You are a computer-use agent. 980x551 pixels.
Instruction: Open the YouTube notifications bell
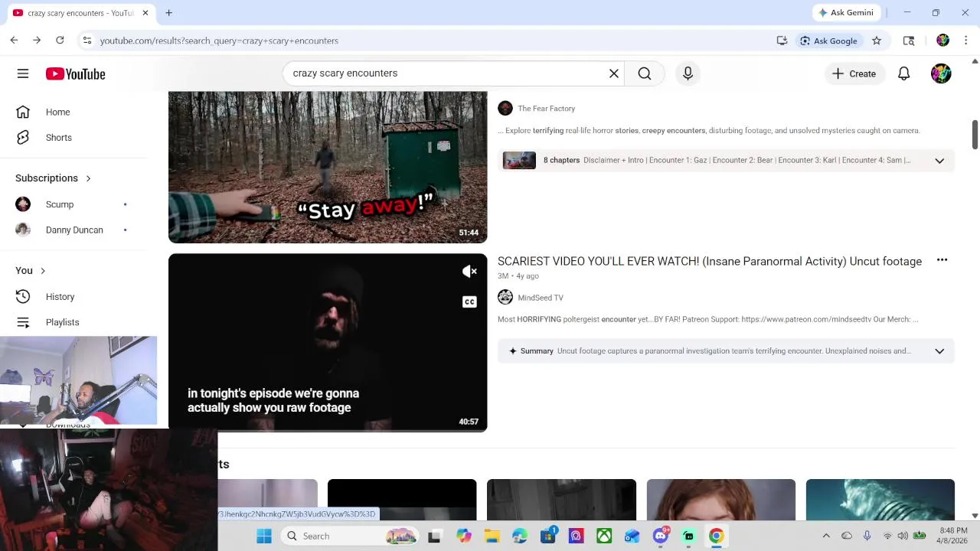point(904,73)
